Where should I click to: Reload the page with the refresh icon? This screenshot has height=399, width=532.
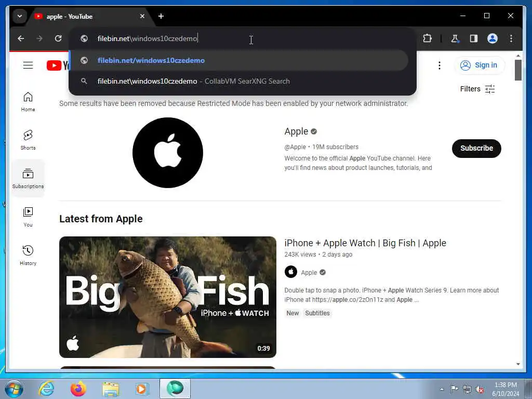click(x=58, y=38)
